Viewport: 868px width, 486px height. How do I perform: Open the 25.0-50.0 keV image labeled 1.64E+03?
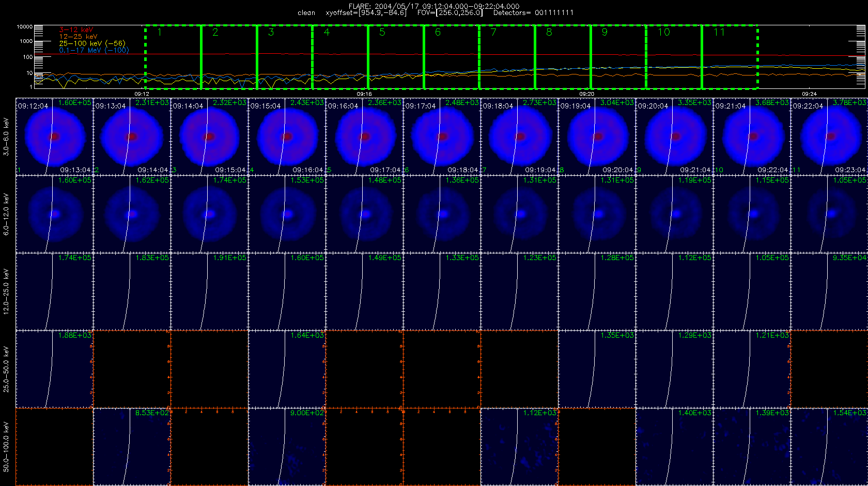coord(287,369)
